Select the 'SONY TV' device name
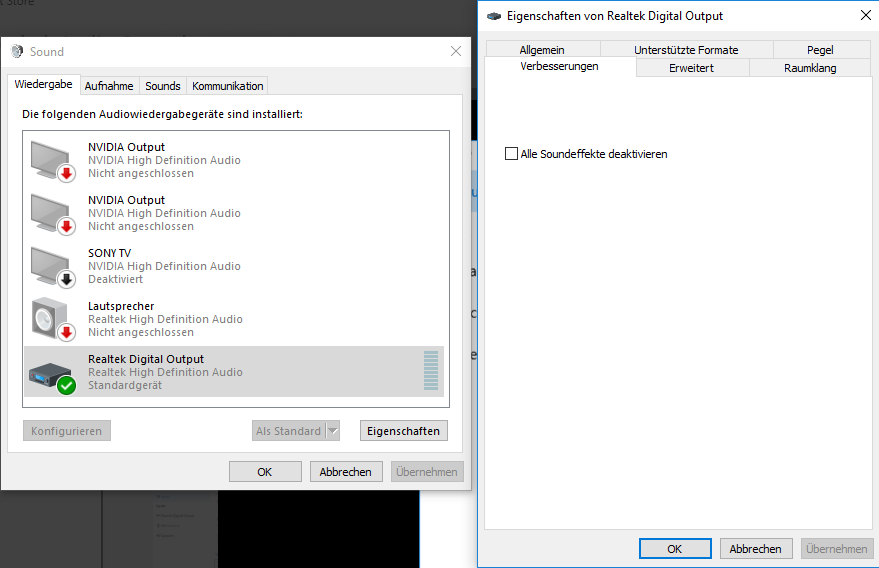Image resolution: width=879 pixels, height=568 pixels. tap(109, 253)
